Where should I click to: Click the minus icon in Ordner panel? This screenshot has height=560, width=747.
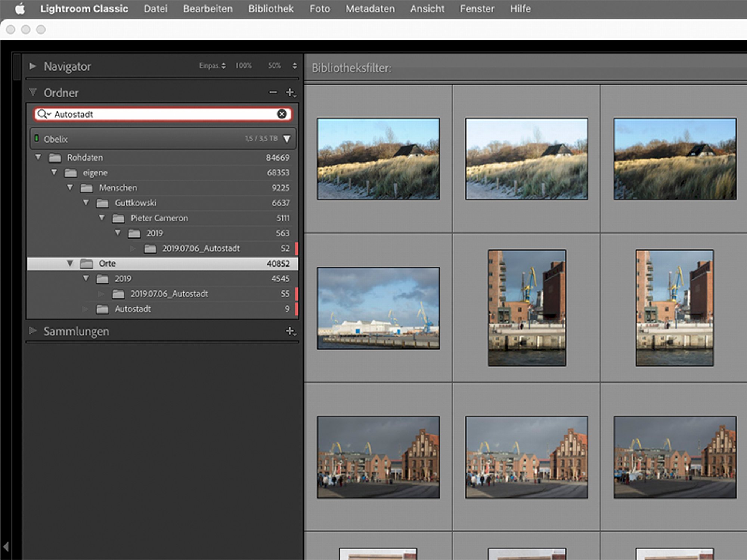tap(273, 92)
